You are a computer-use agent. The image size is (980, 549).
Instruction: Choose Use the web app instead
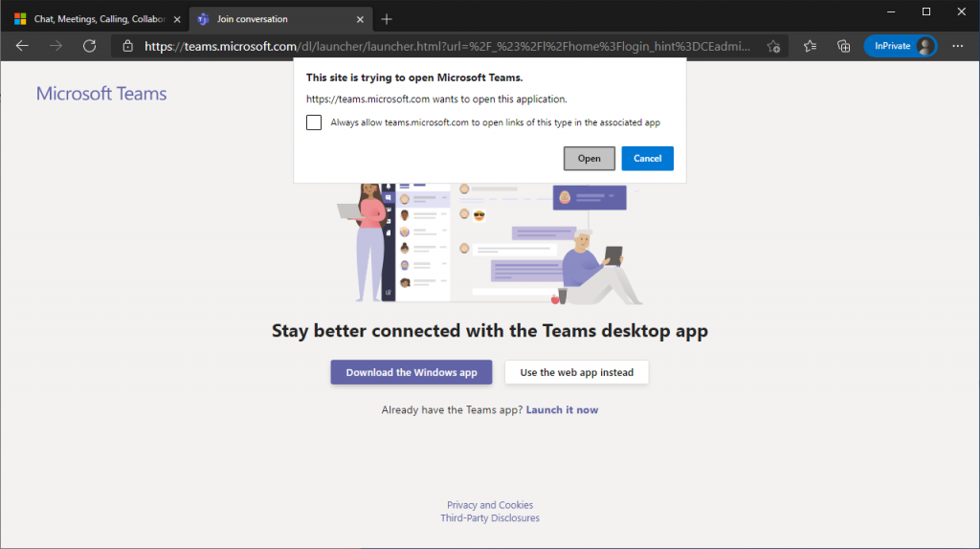pyautogui.click(x=576, y=372)
